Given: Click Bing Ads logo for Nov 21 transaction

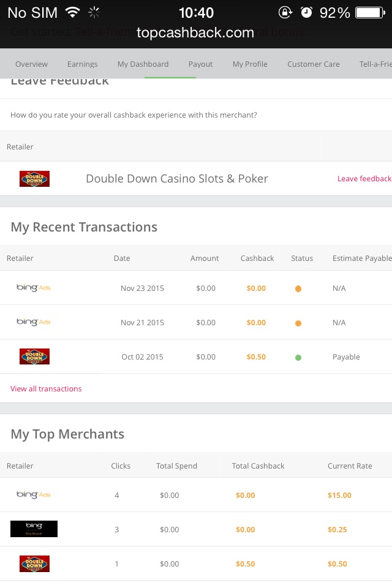Looking at the screenshot, I should 33,322.
